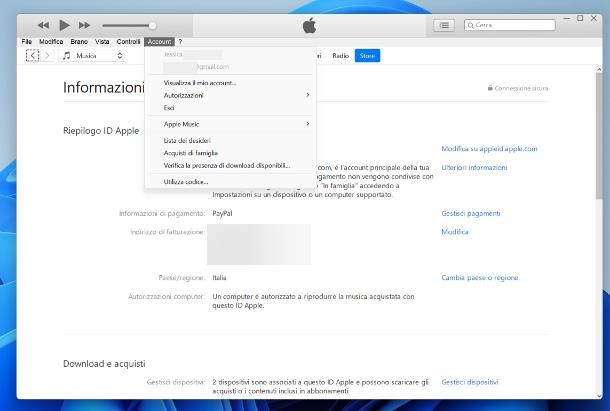Click Verifica la presenza di download disponibili
Screen dimensions: 610x411
point(231,165)
